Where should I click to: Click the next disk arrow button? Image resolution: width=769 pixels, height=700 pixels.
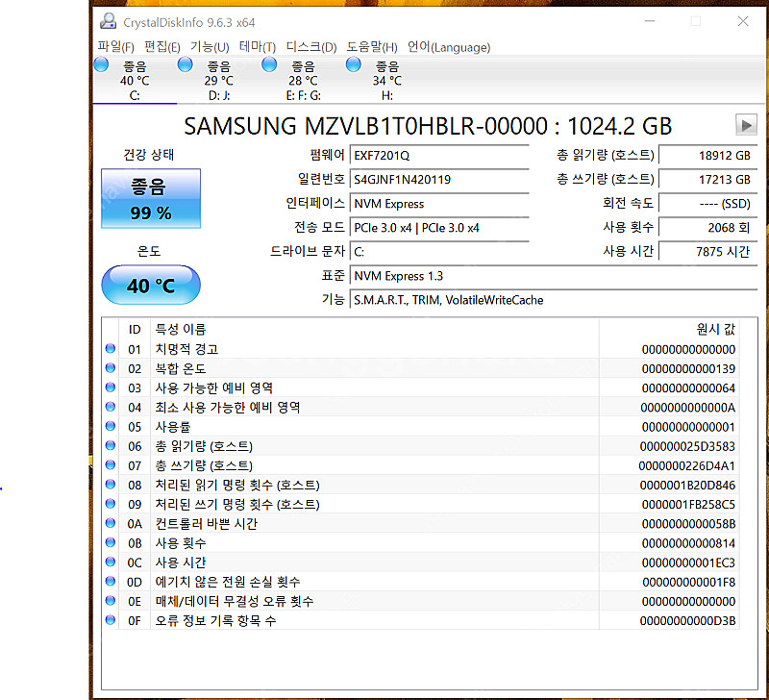(x=746, y=125)
